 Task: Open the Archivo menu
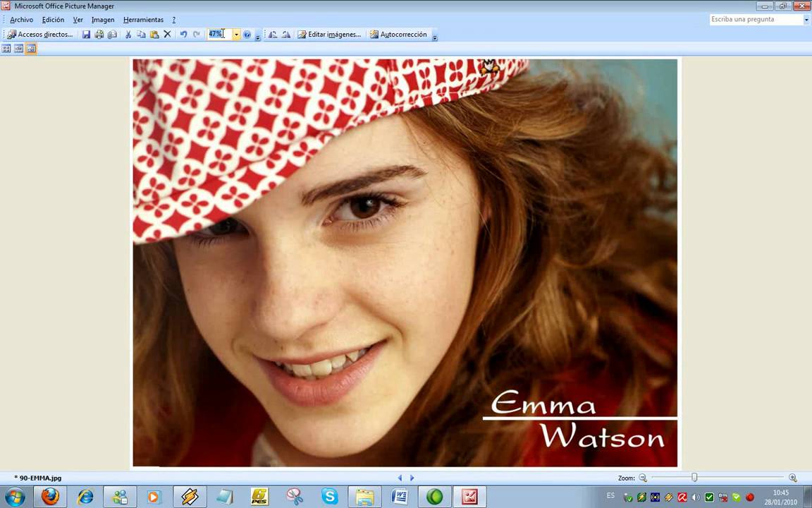(21, 20)
